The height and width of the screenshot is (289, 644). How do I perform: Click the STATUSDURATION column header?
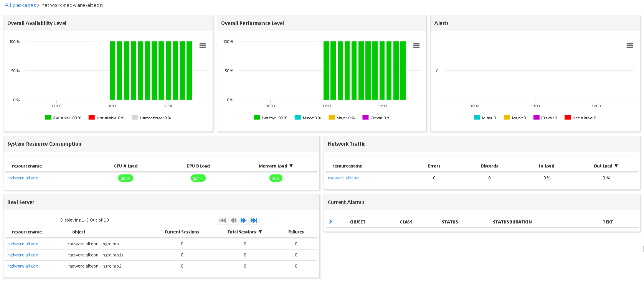point(512,222)
